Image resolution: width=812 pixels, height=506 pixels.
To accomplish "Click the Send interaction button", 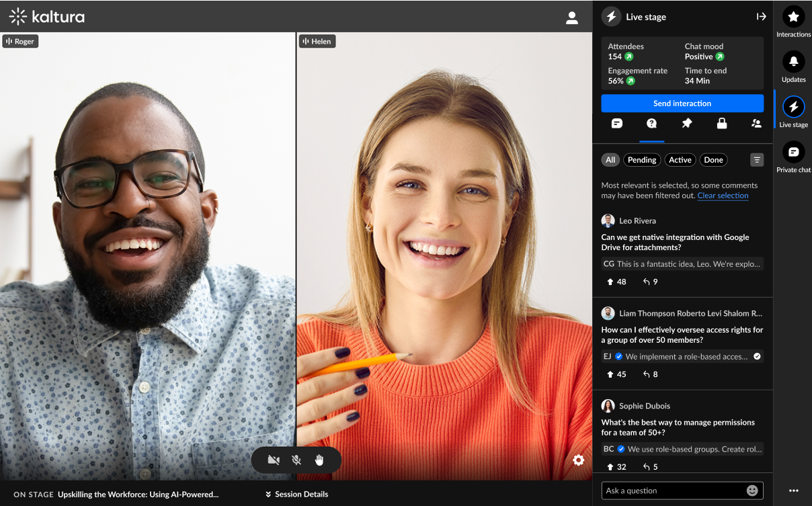I will 682,103.
